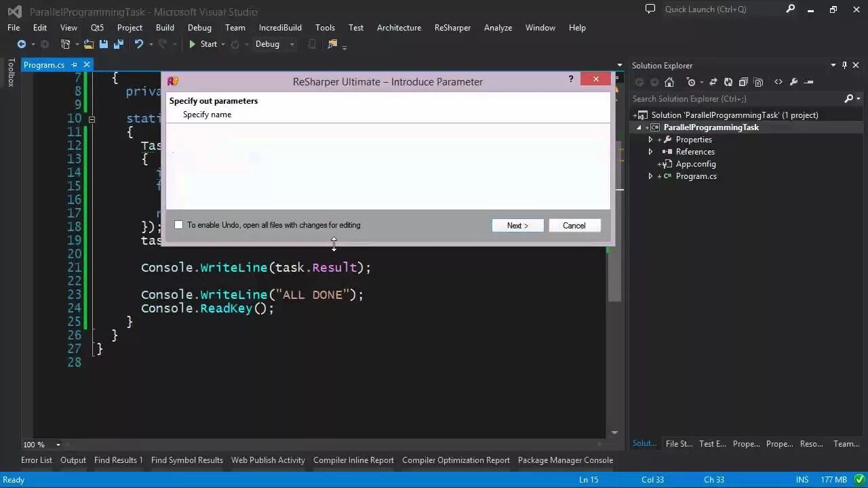Open the Build menu

coord(165,28)
